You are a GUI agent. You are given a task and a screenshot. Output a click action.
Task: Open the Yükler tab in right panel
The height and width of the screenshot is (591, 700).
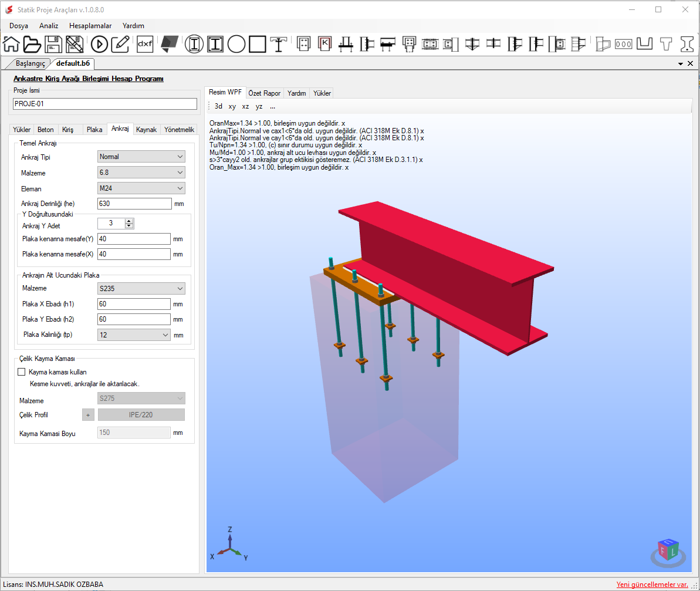322,93
